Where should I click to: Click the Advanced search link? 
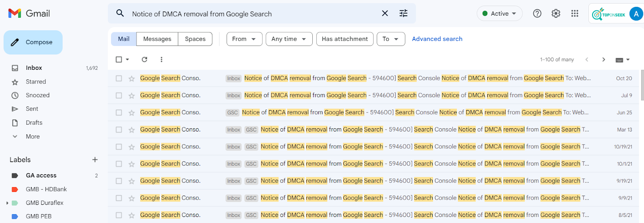pos(437,39)
